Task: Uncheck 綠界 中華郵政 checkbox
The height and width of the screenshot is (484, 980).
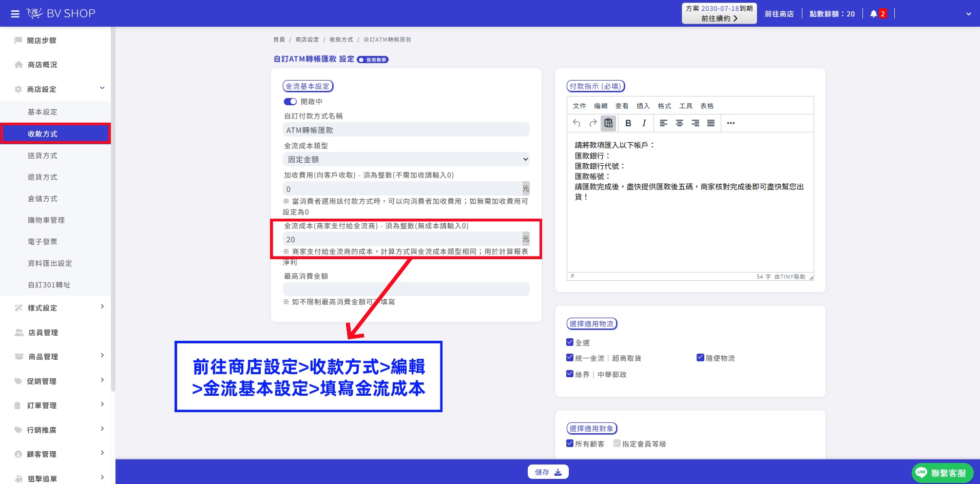Action: [x=570, y=374]
